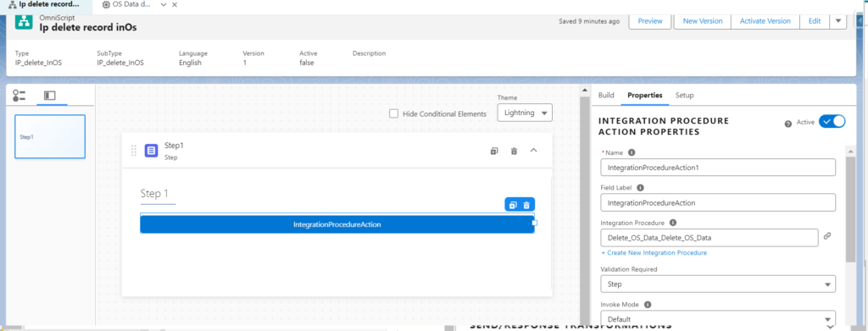Open the Validation Required dropdown
Screen dimensions: 868x331
click(718, 284)
